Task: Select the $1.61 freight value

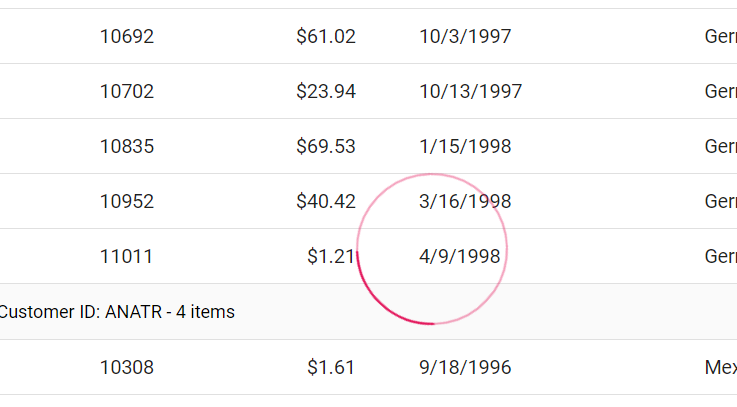Action: pyautogui.click(x=331, y=368)
